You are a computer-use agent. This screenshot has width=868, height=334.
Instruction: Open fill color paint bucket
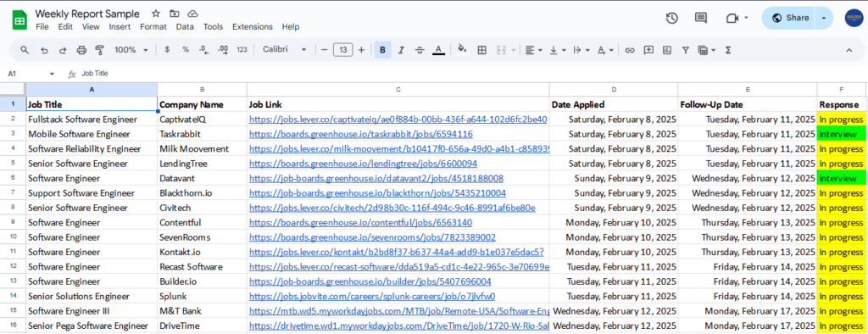pyautogui.click(x=463, y=50)
